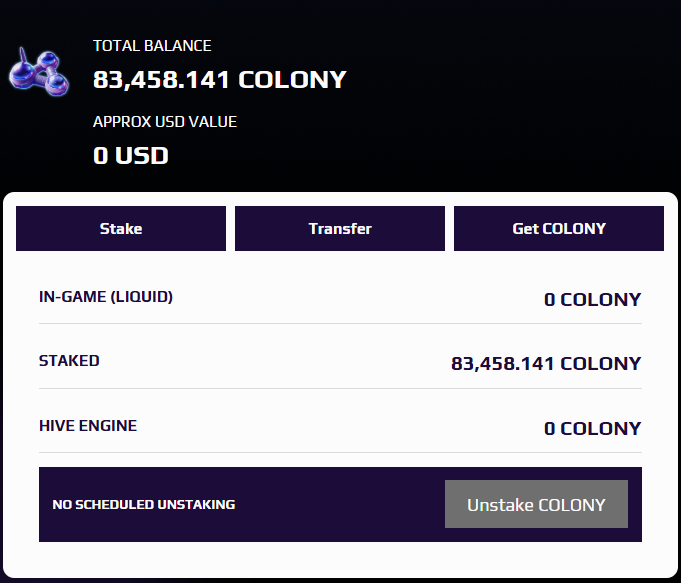Screen dimensions: 681x583
Task: Select the total balance amount in the header
Action: [220, 79]
